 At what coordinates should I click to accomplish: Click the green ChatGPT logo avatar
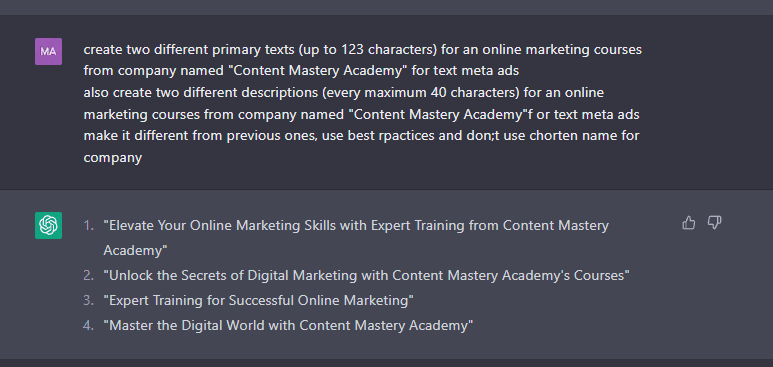[48, 225]
